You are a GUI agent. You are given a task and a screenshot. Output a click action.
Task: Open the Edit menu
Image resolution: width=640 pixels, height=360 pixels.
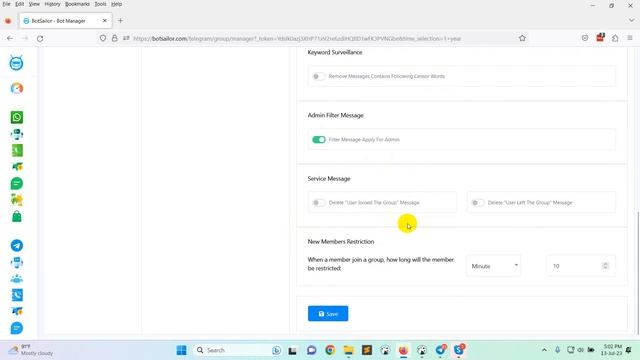coord(20,4)
